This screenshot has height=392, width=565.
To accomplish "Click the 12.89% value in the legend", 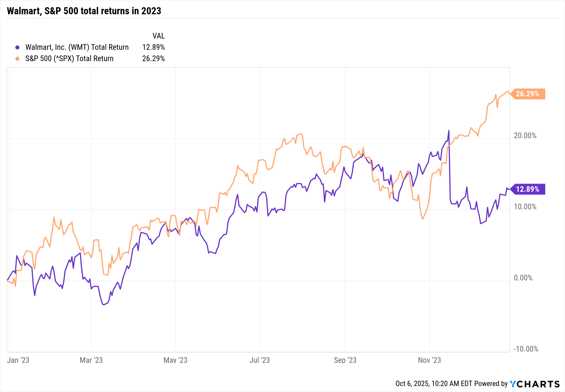I will click(x=153, y=47).
